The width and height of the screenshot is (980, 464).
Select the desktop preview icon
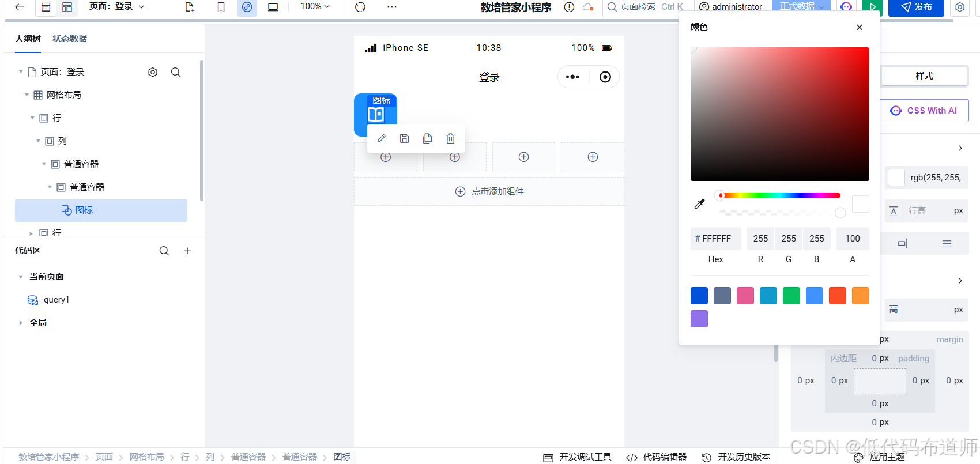tap(273, 7)
